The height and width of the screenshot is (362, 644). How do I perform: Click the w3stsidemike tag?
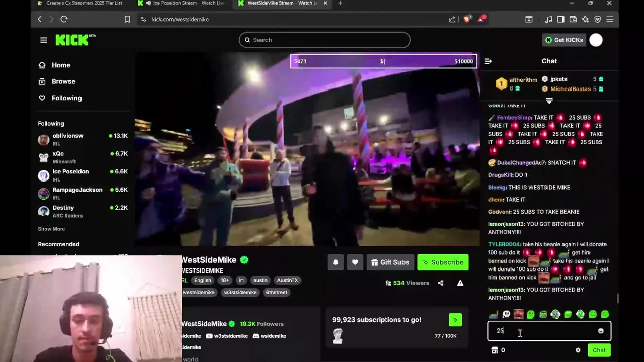click(x=240, y=292)
